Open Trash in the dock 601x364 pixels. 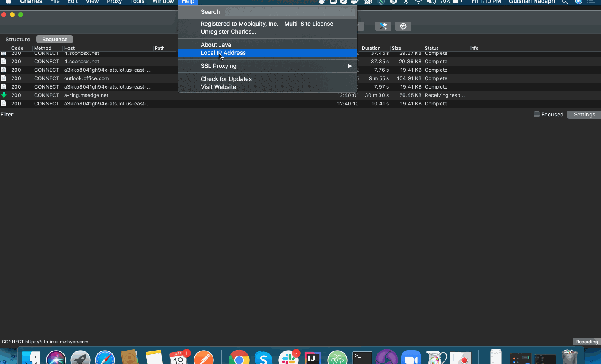pos(570,358)
